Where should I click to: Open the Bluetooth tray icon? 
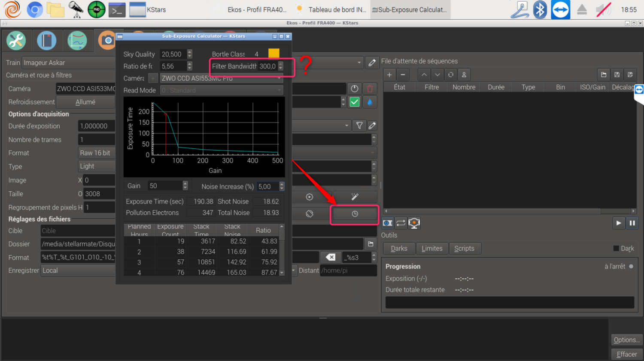click(540, 9)
